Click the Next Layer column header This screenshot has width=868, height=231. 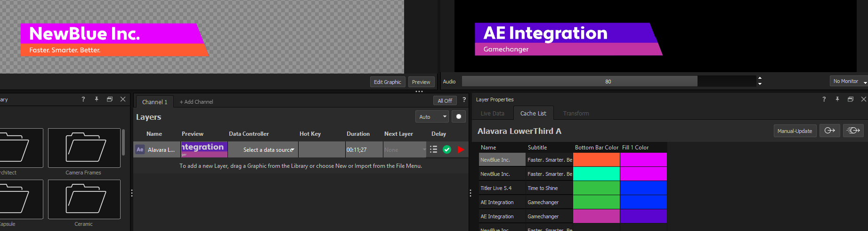click(398, 133)
